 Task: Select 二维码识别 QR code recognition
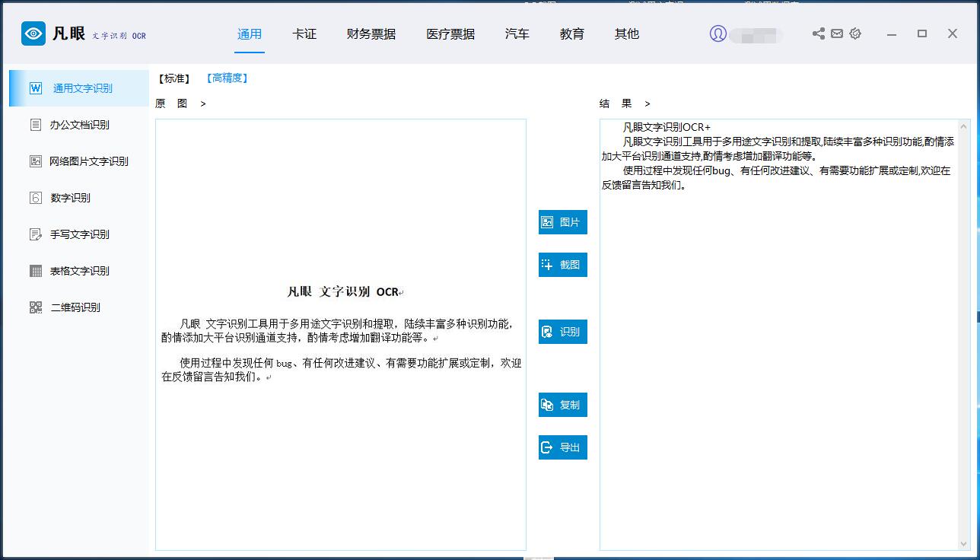pos(75,307)
